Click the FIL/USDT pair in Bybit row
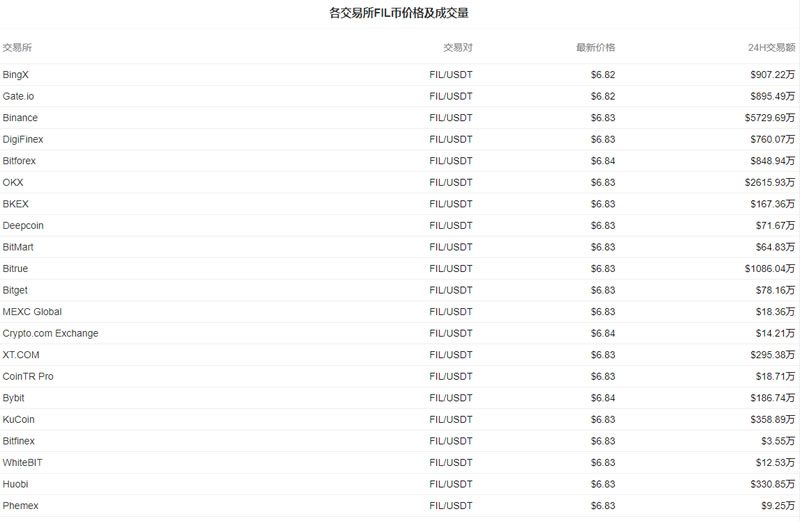Screen dimensions: 800x521 tap(450, 398)
